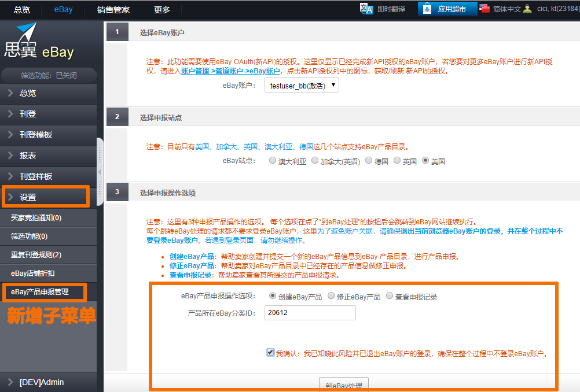
Task: Expand the [DEV]Admin sidebar section
Action: click(x=49, y=382)
